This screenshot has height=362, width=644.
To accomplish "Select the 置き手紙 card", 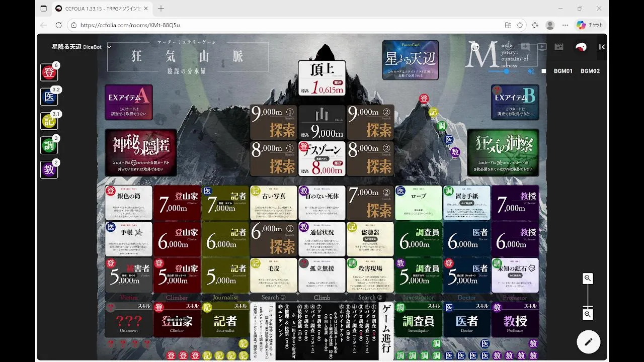I will [x=467, y=203].
